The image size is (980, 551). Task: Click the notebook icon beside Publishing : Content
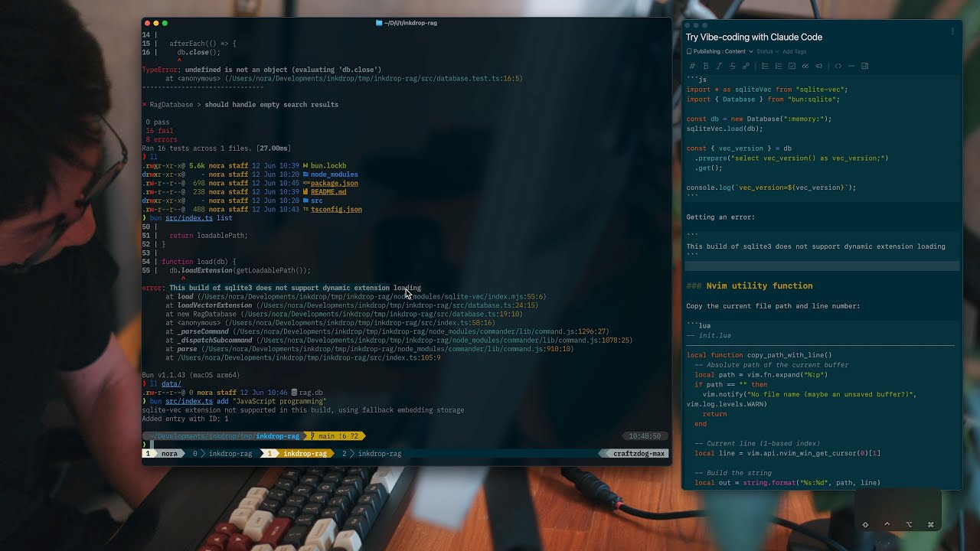point(689,51)
